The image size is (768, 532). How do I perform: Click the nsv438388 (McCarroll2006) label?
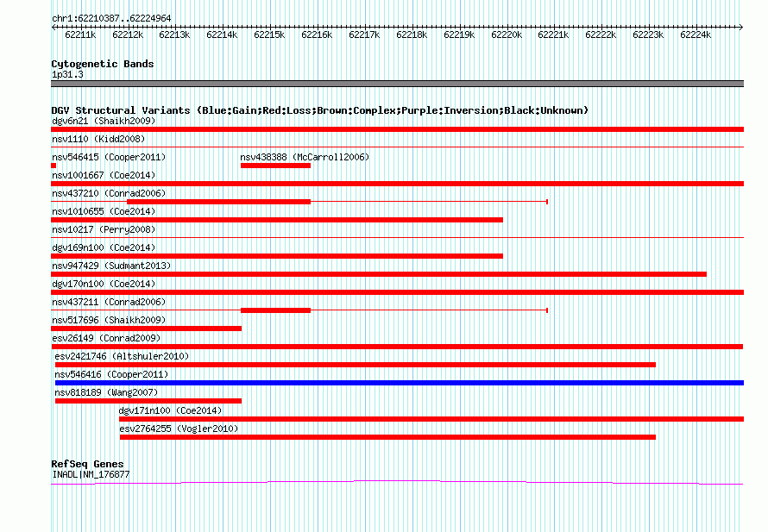coord(305,157)
